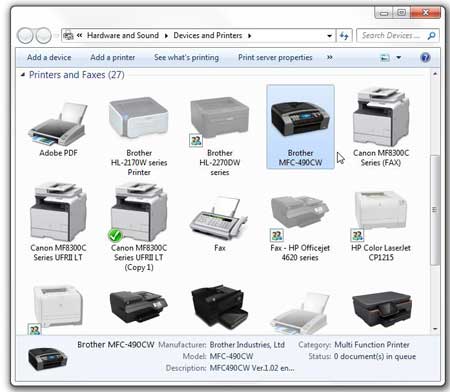450x392 pixels.
Task: Select white laser printer in bottom row
Action: (x=58, y=305)
